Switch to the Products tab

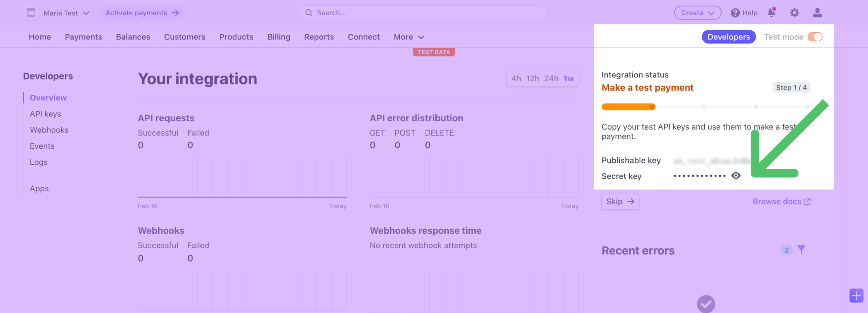236,37
